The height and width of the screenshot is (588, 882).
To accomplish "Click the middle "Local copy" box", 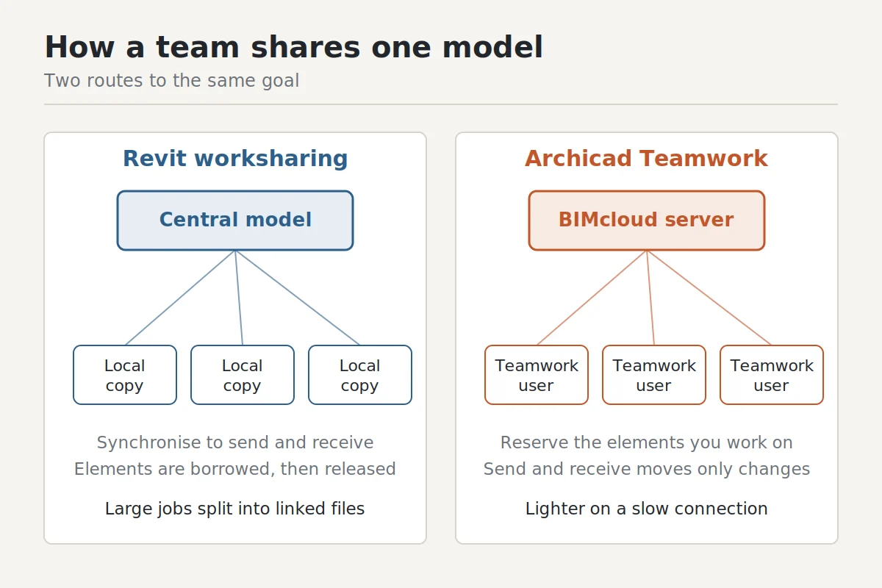I will click(x=243, y=375).
